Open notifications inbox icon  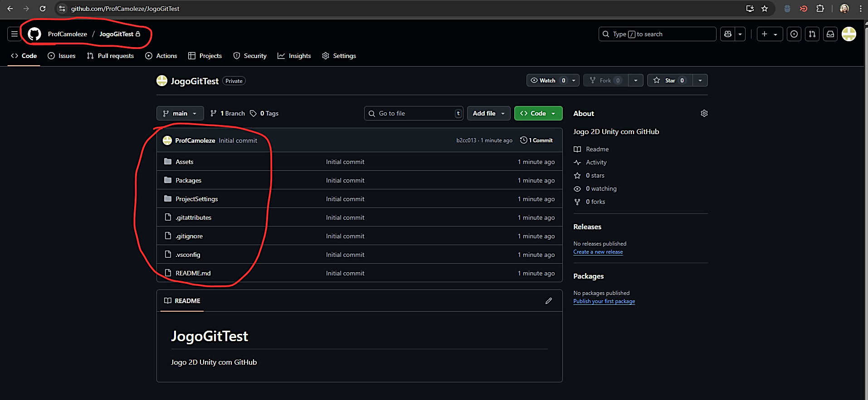(830, 34)
